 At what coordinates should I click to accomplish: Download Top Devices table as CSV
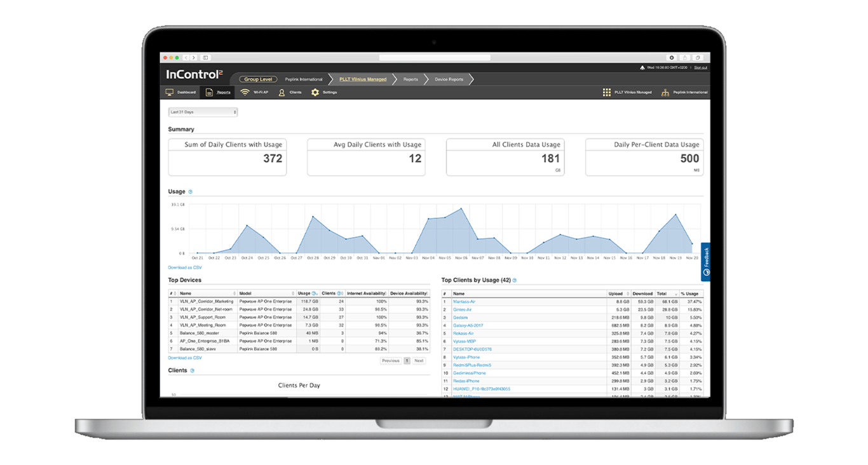(x=185, y=358)
